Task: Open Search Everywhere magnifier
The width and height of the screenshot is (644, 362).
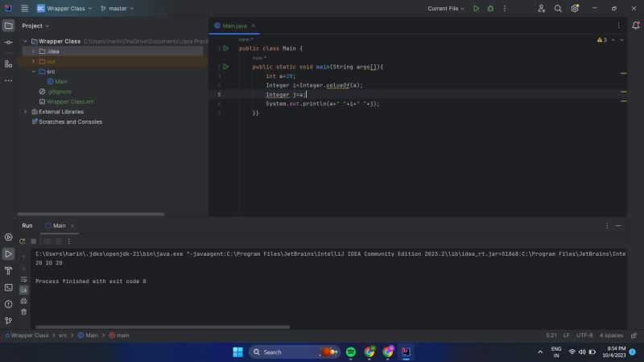Action: pos(558,8)
